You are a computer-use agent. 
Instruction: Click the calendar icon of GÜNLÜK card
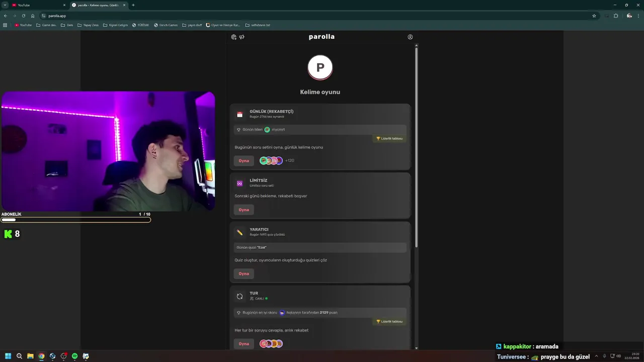[239, 114]
